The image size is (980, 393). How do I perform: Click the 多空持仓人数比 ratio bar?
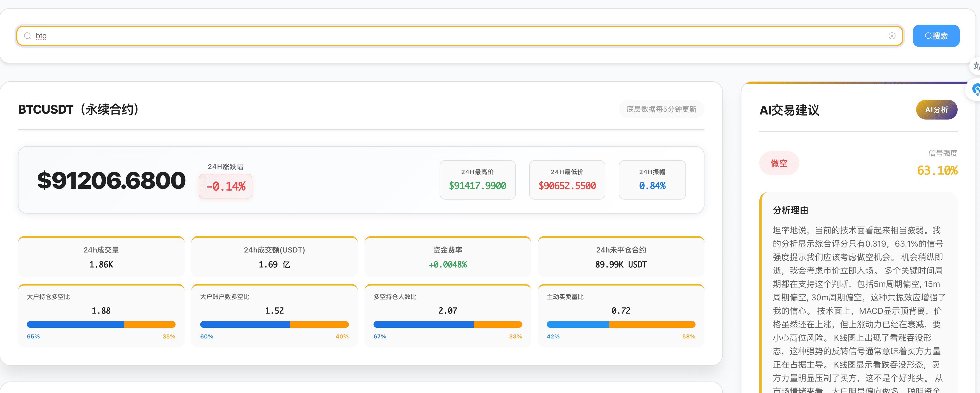(x=447, y=324)
